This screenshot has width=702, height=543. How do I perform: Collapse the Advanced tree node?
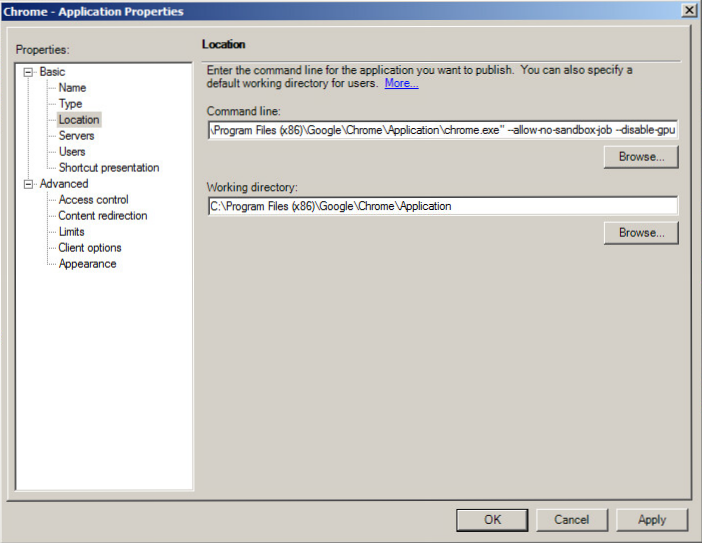click(28, 184)
